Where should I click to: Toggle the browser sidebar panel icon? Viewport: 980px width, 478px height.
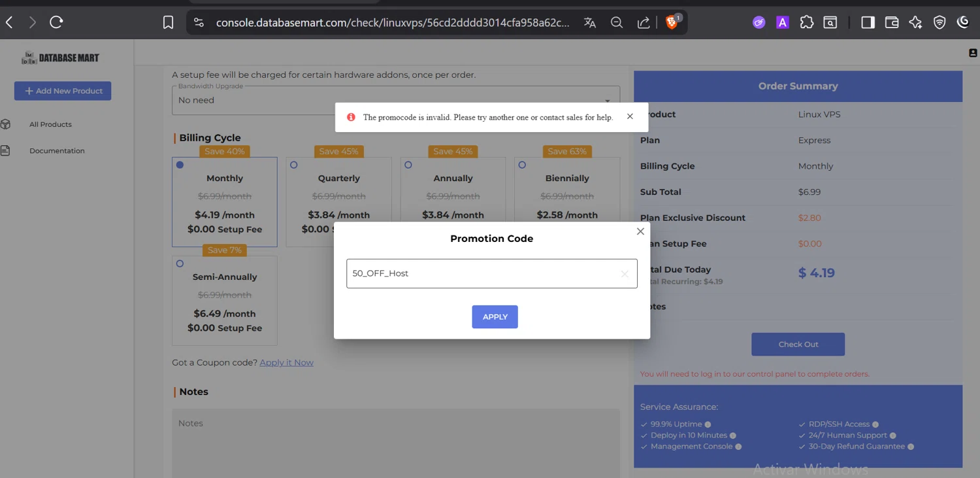tap(868, 22)
